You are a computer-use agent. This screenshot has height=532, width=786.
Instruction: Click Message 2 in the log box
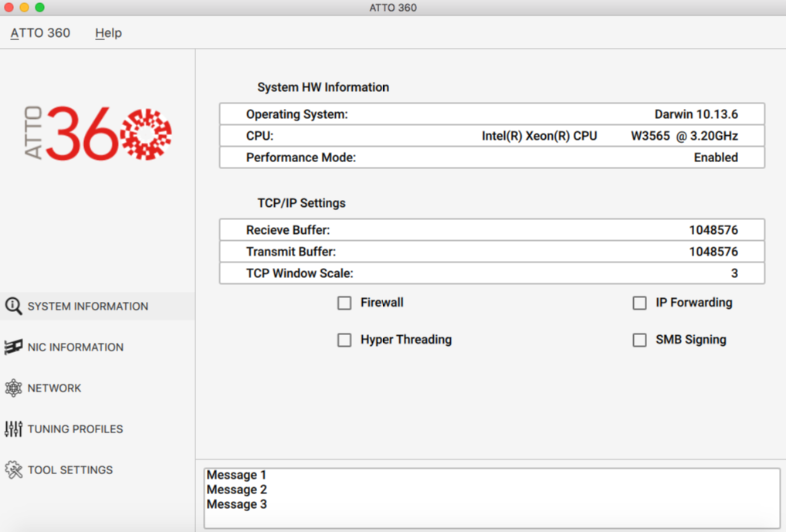(x=237, y=490)
